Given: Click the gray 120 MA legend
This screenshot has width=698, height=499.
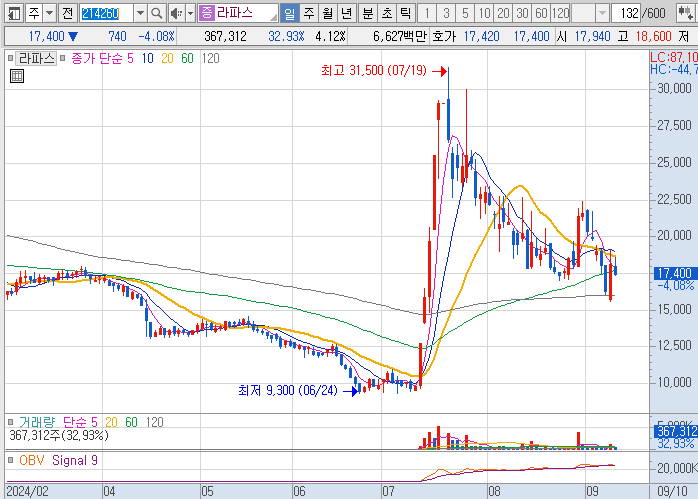Looking at the screenshot, I should point(211,58).
